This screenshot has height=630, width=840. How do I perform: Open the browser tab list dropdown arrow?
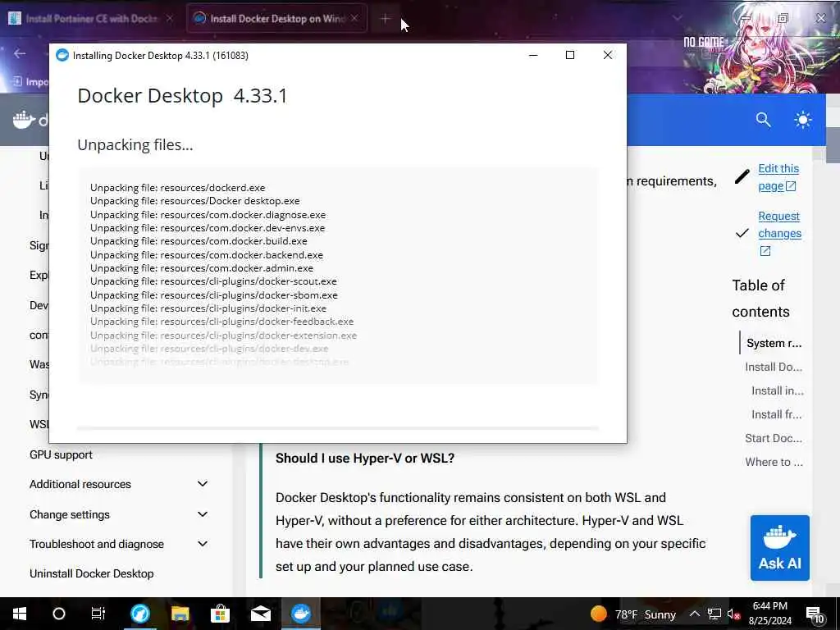[x=677, y=18]
